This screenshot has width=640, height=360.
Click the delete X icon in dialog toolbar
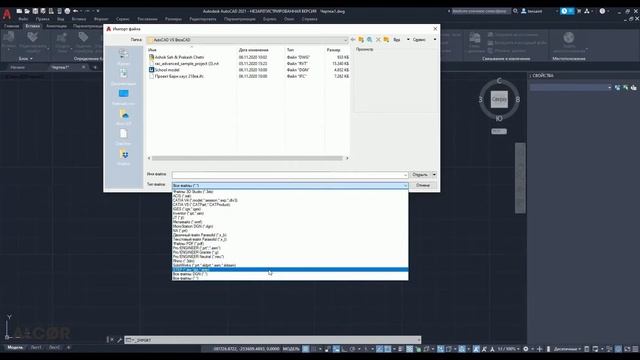(378, 40)
